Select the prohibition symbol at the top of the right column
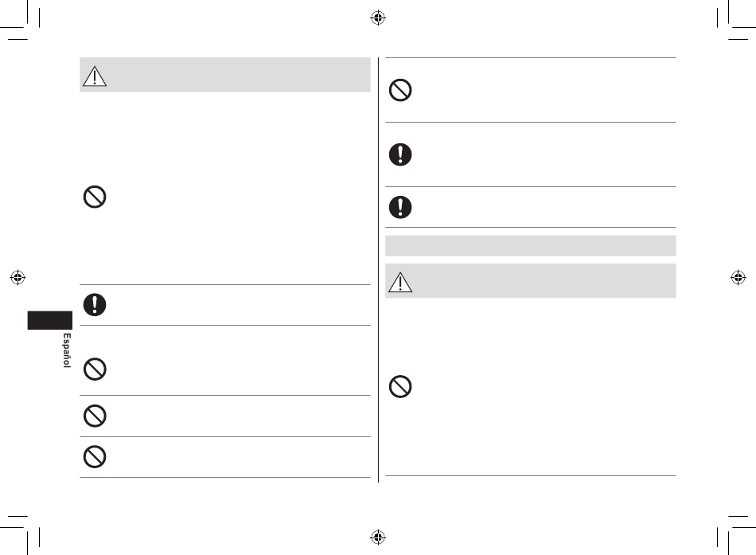Screen dimensions: 756x555 (400, 90)
